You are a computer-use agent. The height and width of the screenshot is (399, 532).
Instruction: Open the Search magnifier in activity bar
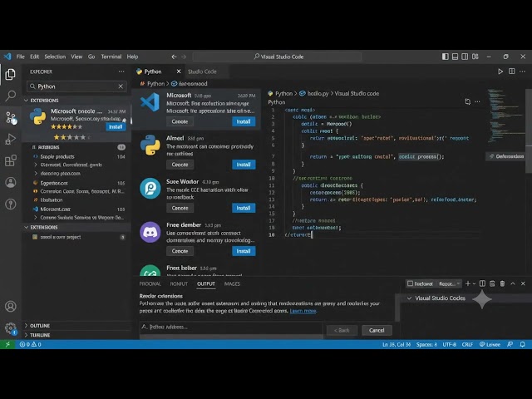[10, 96]
